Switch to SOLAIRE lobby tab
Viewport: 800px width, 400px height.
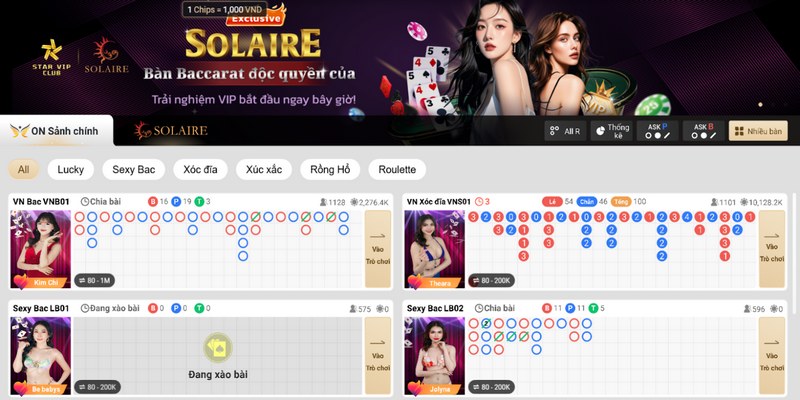pos(171,131)
